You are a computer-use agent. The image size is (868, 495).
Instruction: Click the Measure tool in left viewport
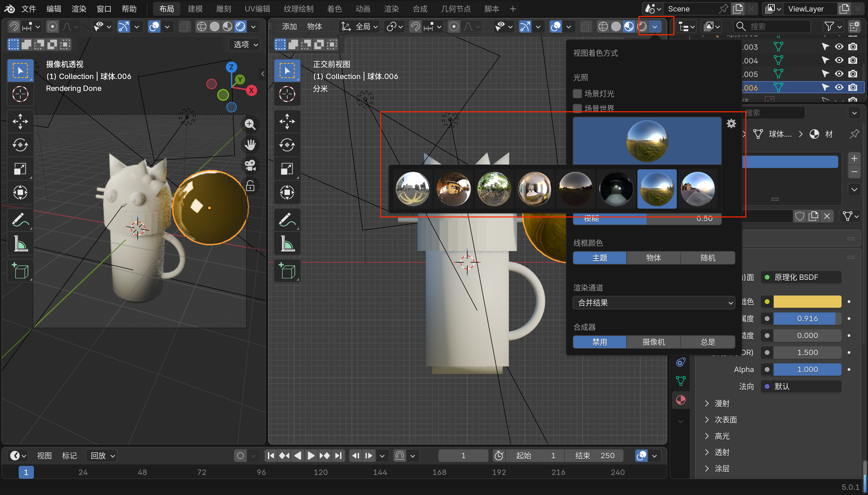[x=20, y=244]
